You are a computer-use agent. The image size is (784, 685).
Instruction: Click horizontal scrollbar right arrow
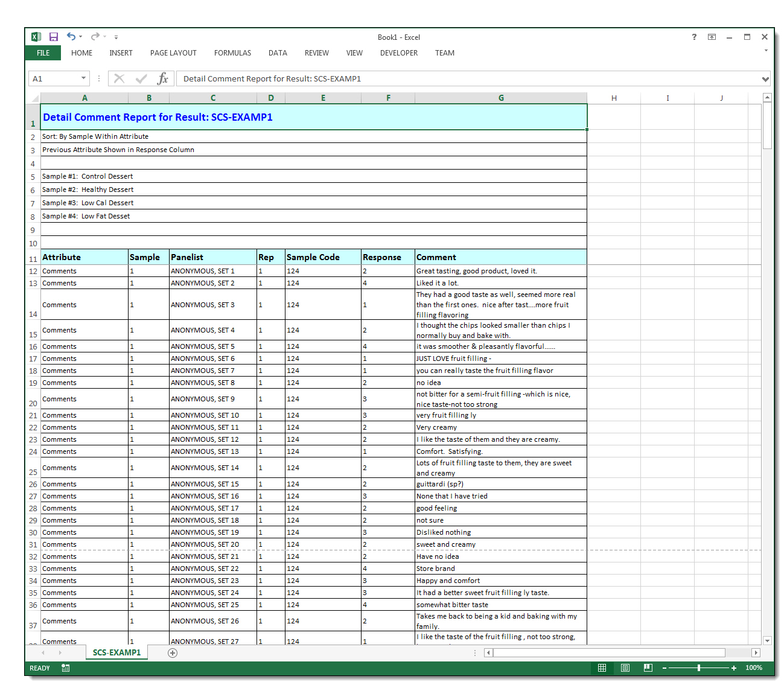[756, 653]
